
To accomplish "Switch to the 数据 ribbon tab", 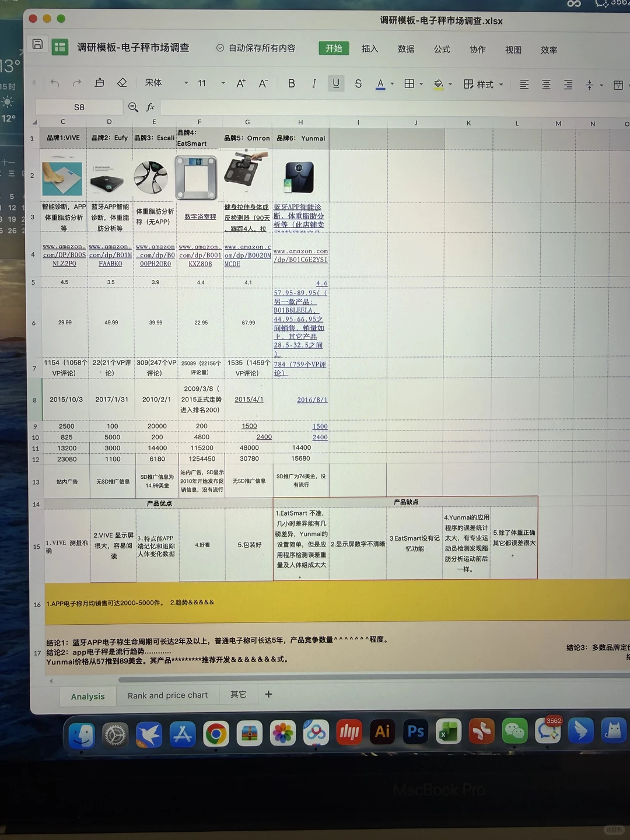I will click(x=406, y=49).
